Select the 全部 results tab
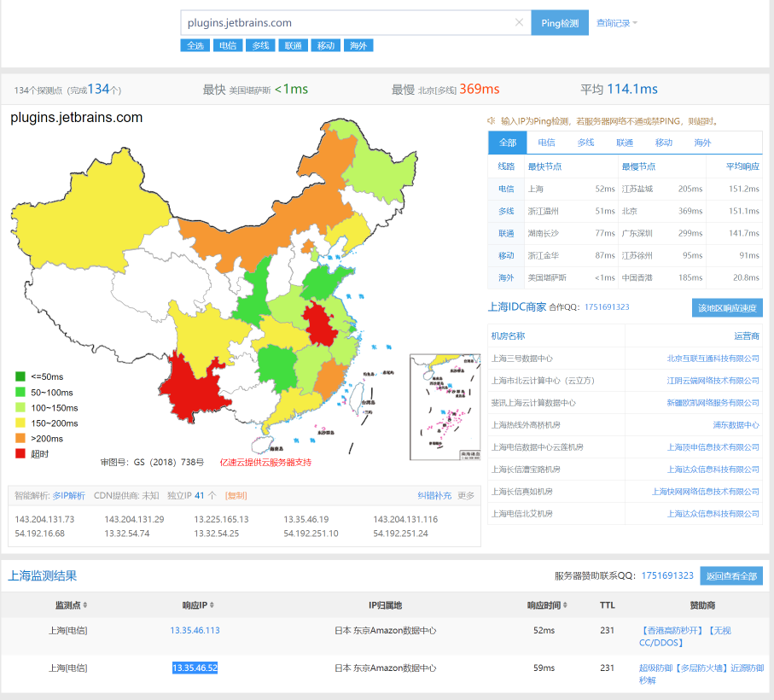 tap(508, 143)
